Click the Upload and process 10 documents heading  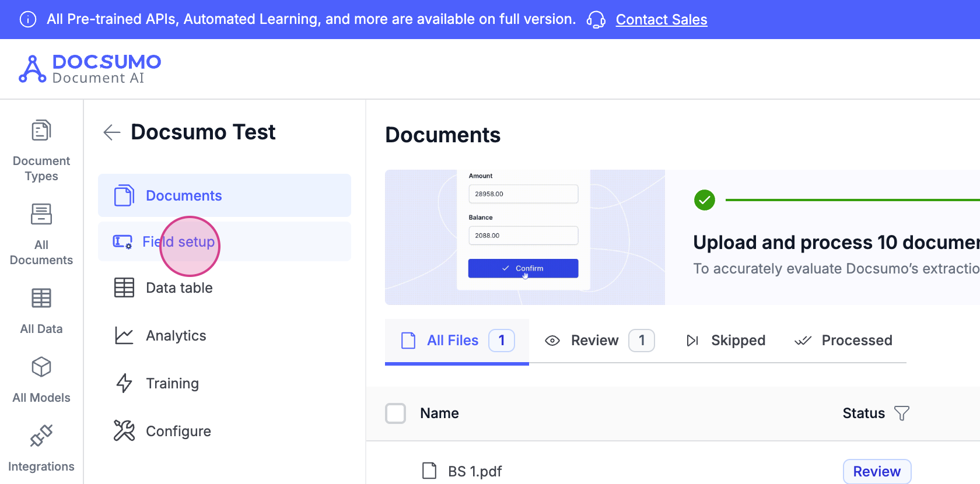(x=836, y=243)
